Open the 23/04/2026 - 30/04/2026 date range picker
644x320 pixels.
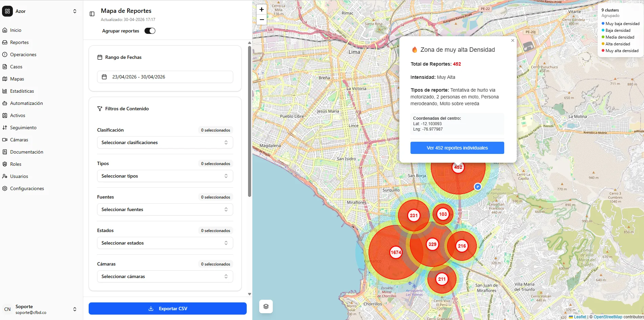click(165, 77)
